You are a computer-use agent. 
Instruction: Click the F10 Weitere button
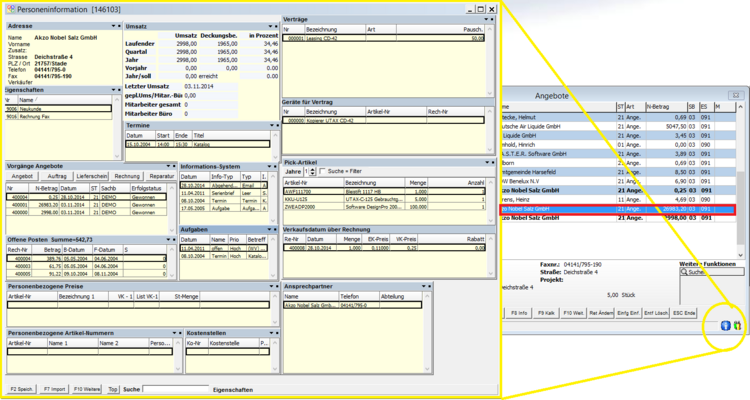(87, 388)
